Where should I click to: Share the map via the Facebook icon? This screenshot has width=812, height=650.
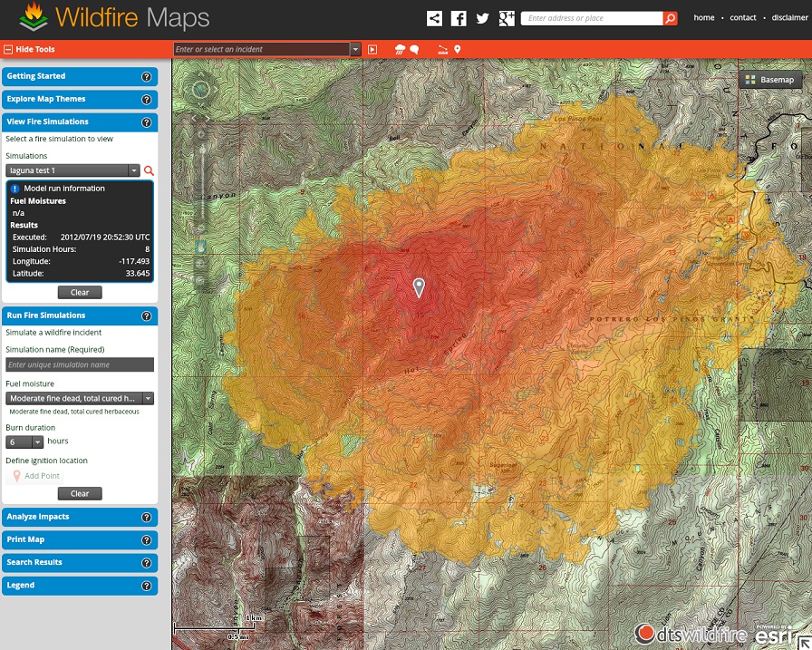(459, 17)
